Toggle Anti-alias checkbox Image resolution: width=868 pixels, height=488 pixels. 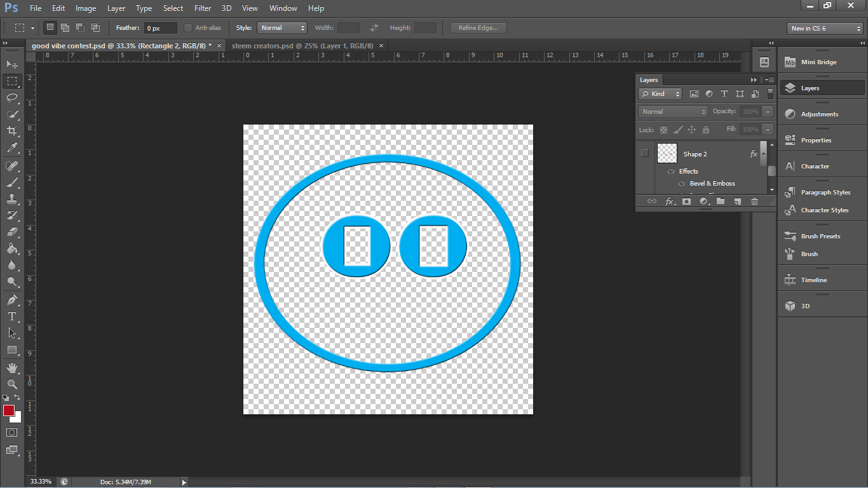(x=188, y=28)
